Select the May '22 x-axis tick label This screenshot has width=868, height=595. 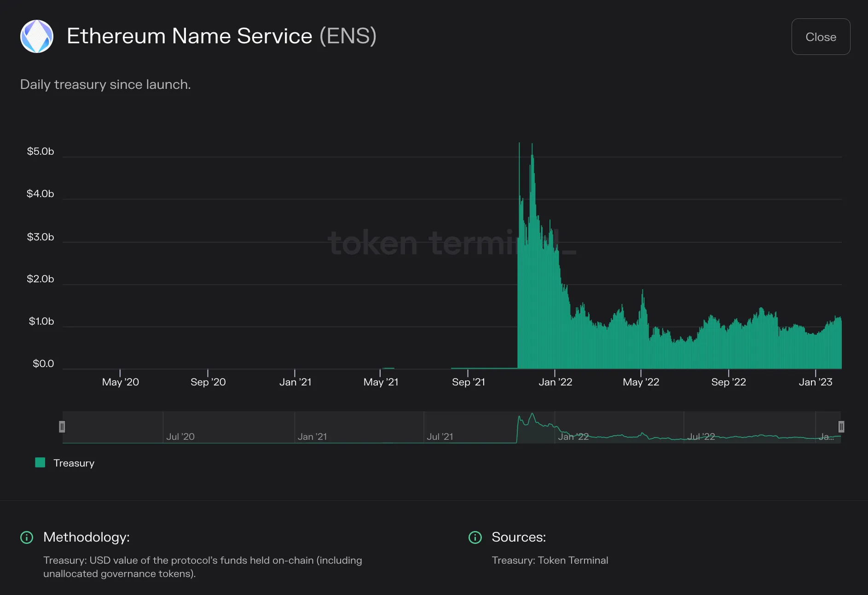[641, 382]
